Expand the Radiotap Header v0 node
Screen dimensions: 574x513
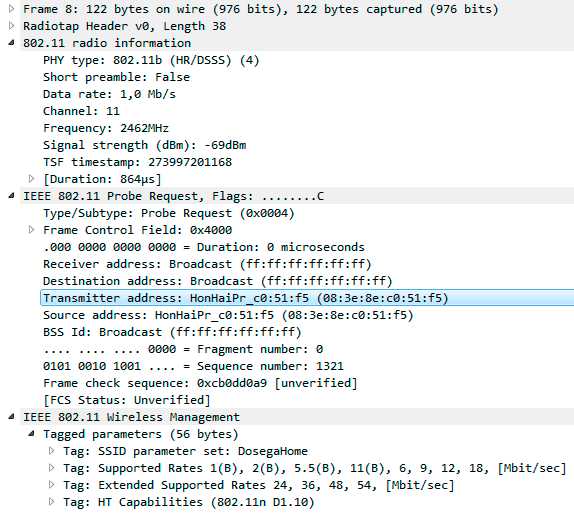coord(12,26)
